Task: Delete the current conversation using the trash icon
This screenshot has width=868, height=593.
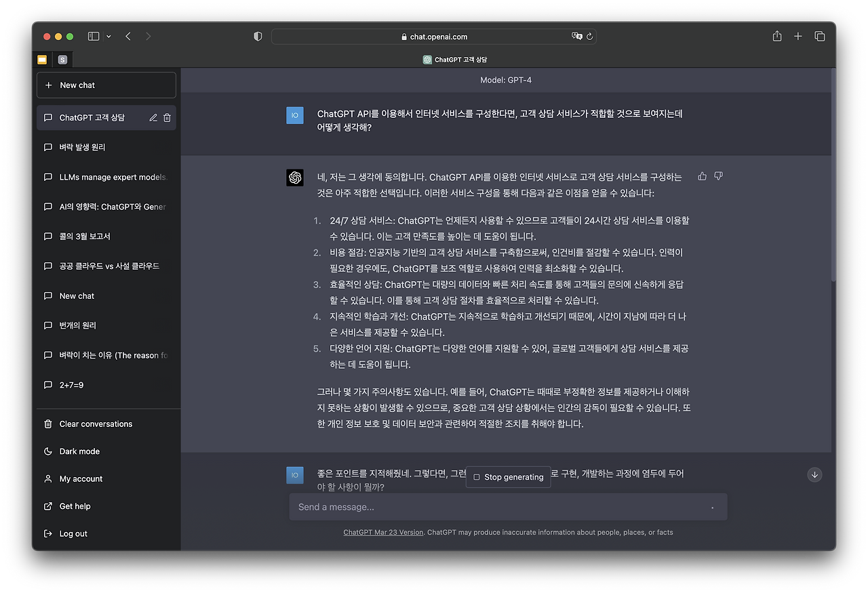Action: 167,117
